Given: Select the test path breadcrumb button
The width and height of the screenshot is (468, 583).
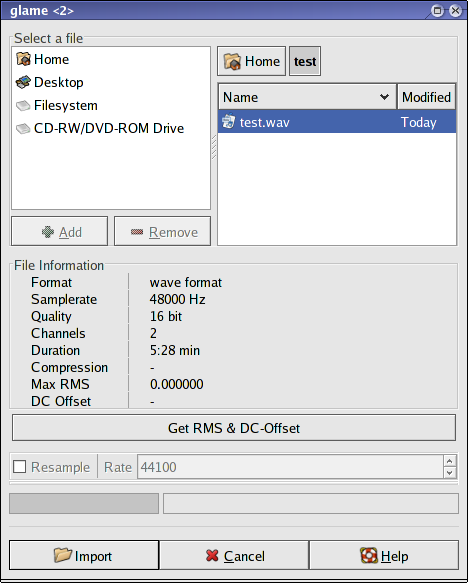Looking at the screenshot, I should click(305, 61).
